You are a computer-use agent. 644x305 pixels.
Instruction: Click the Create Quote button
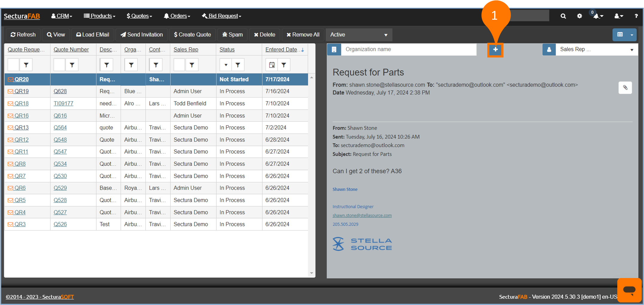pyautogui.click(x=192, y=35)
